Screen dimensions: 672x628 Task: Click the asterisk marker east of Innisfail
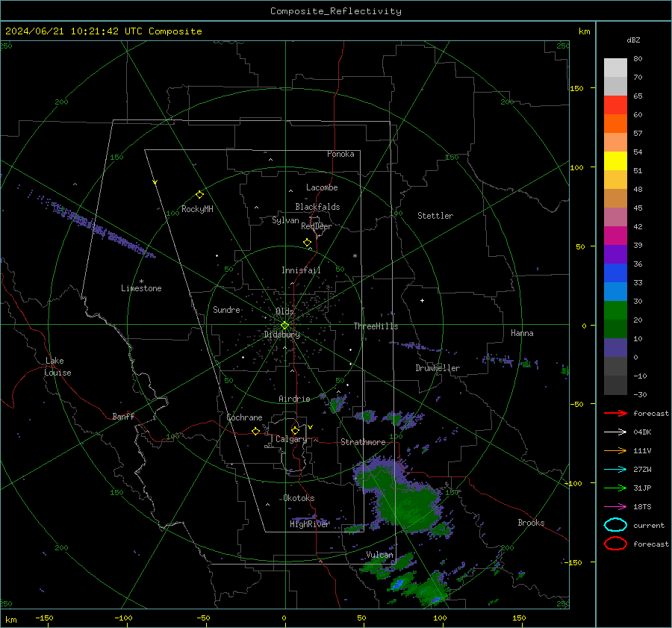coord(355,256)
